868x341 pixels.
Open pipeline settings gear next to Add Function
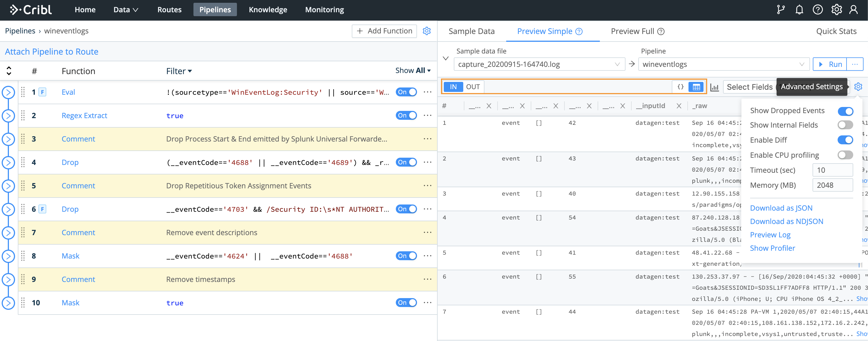426,31
